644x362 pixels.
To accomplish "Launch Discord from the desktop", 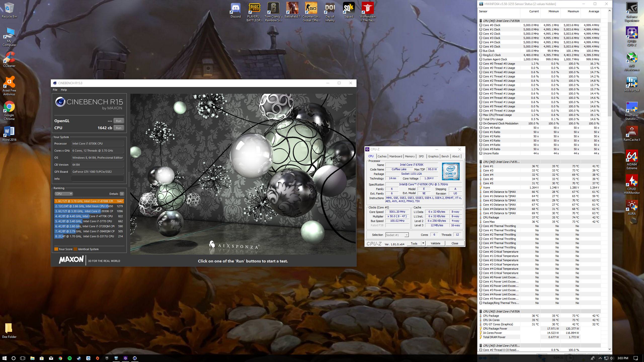I will point(236,11).
